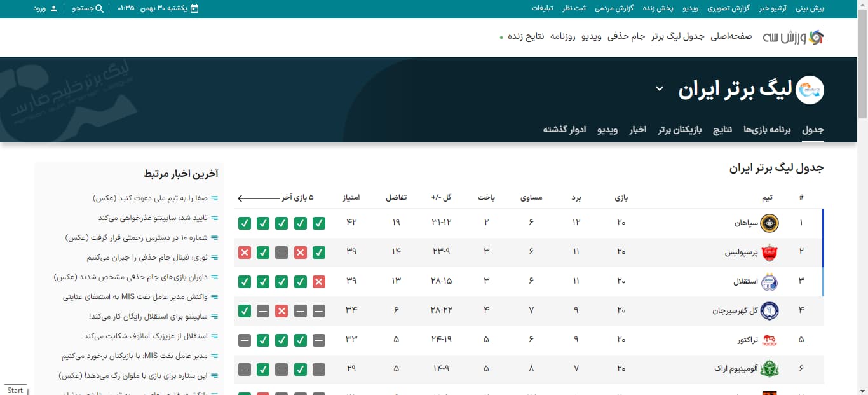Open the اخبار tab in league header

[x=637, y=130]
